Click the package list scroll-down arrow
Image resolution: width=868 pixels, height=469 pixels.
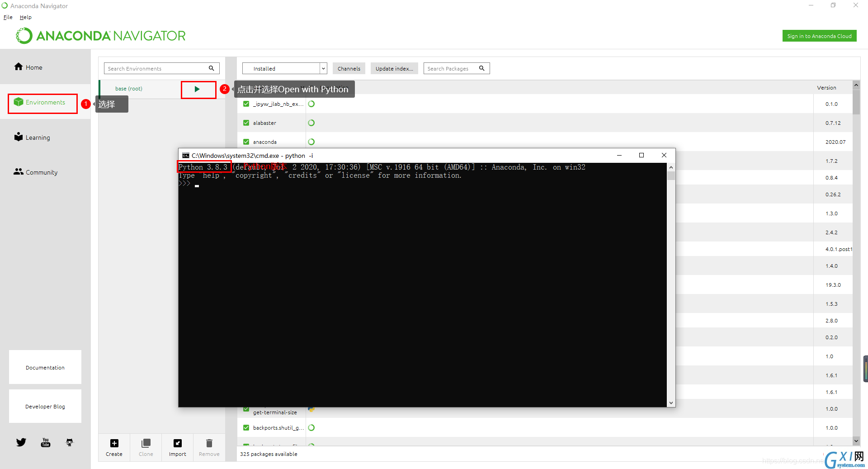pyautogui.click(x=856, y=441)
